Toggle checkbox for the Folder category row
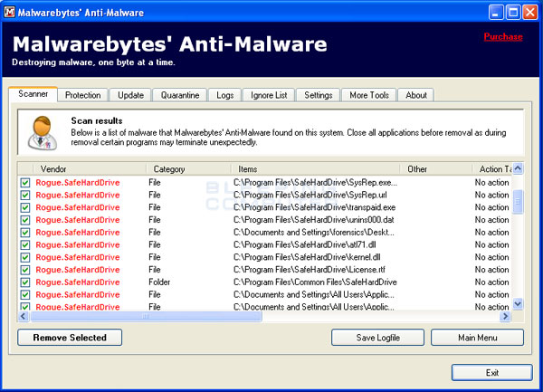The height and width of the screenshot is (392, 543). coord(25,282)
